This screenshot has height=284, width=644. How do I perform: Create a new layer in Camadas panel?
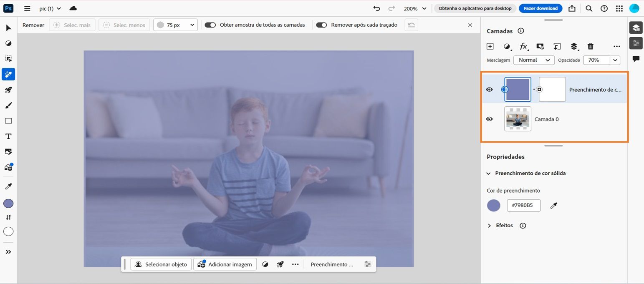click(490, 46)
